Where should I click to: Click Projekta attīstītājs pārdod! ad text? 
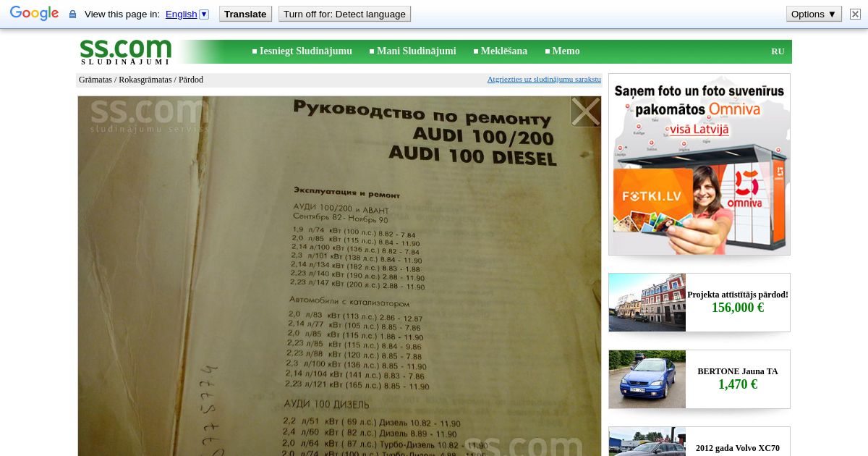click(738, 295)
